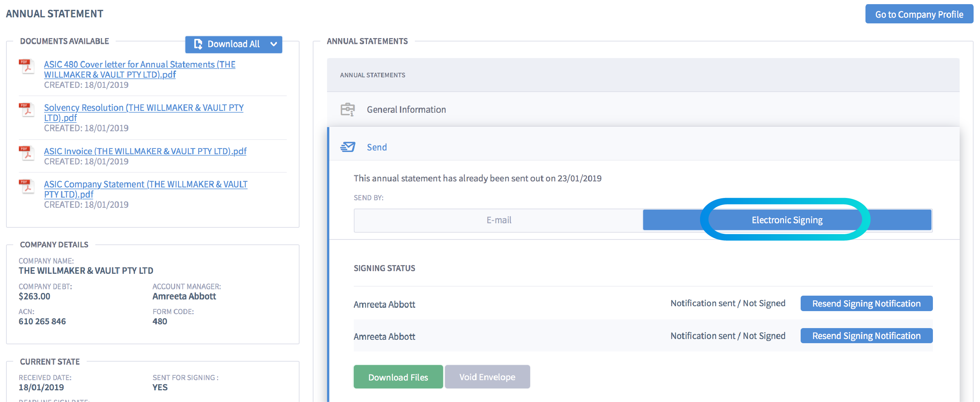Click the Download Files button

398,377
